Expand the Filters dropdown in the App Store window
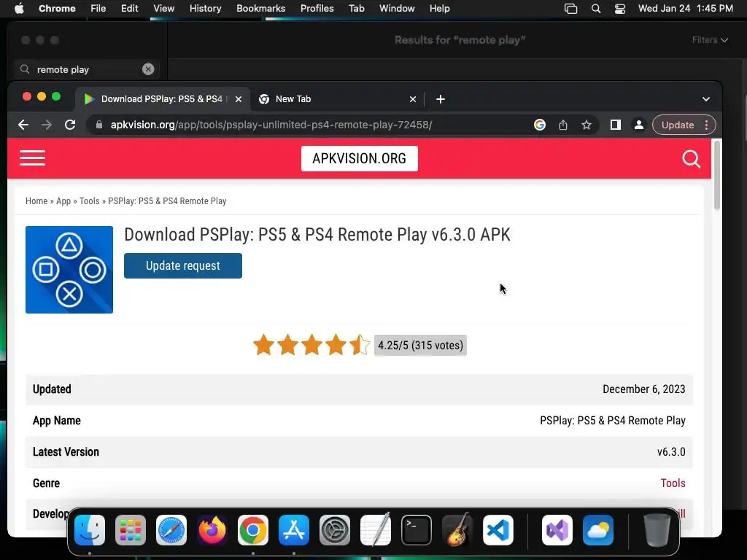This screenshot has width=747, height=560. pyautogui.click(x=710, y=40)
